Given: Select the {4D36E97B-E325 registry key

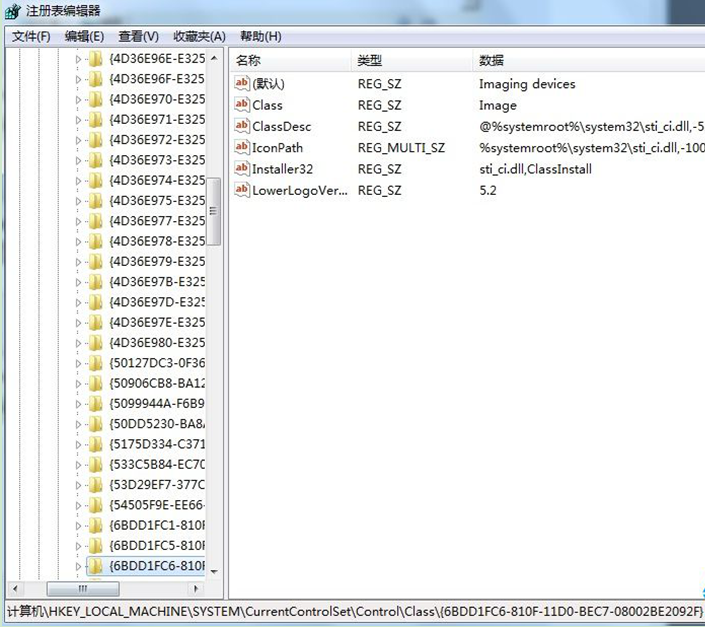Looking at the screenshot, I should [x=157, y=282].
